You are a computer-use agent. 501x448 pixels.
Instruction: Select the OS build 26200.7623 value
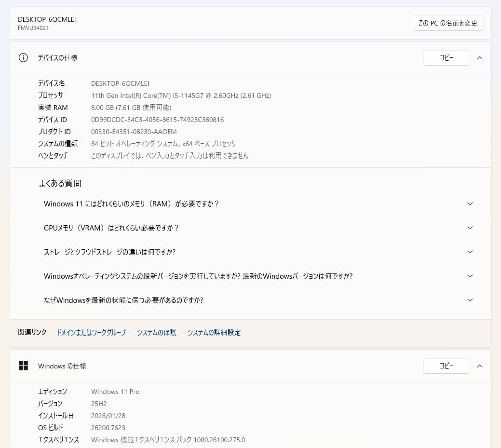(108, 428)
